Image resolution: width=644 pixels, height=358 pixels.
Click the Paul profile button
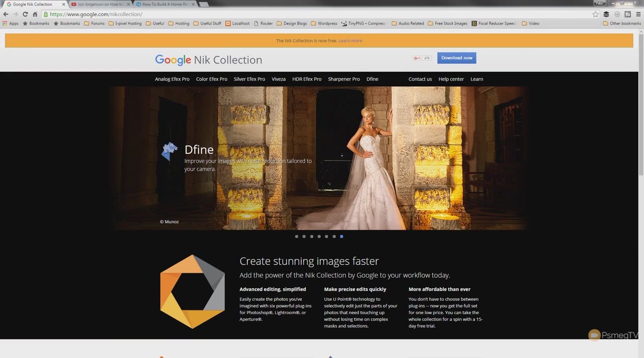pos(599,3)
